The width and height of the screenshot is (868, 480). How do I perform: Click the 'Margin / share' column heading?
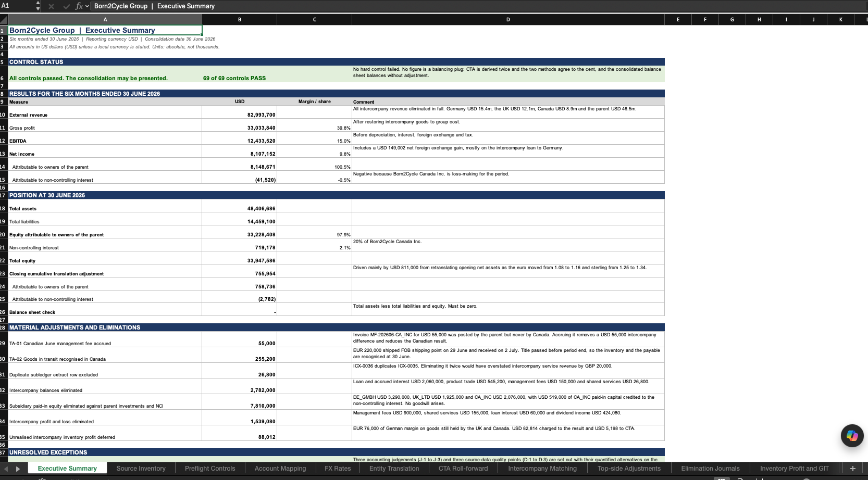(x=314, y=102)
